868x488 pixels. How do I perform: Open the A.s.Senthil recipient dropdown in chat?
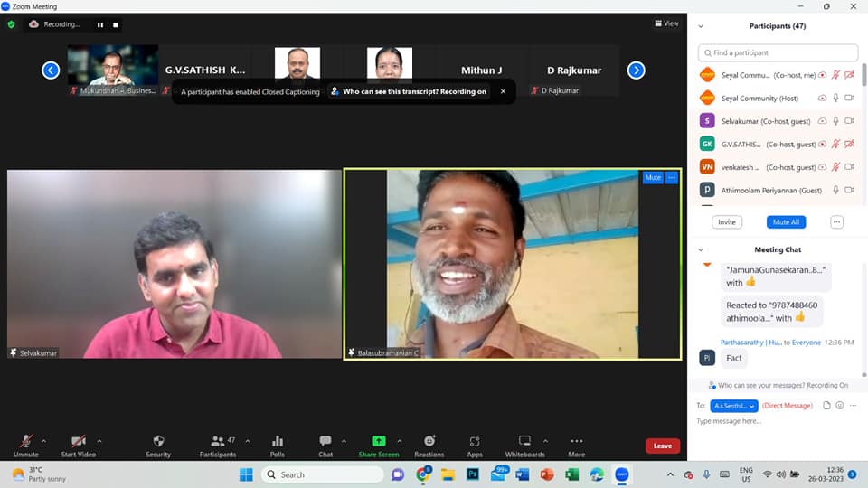pos(733,406)
